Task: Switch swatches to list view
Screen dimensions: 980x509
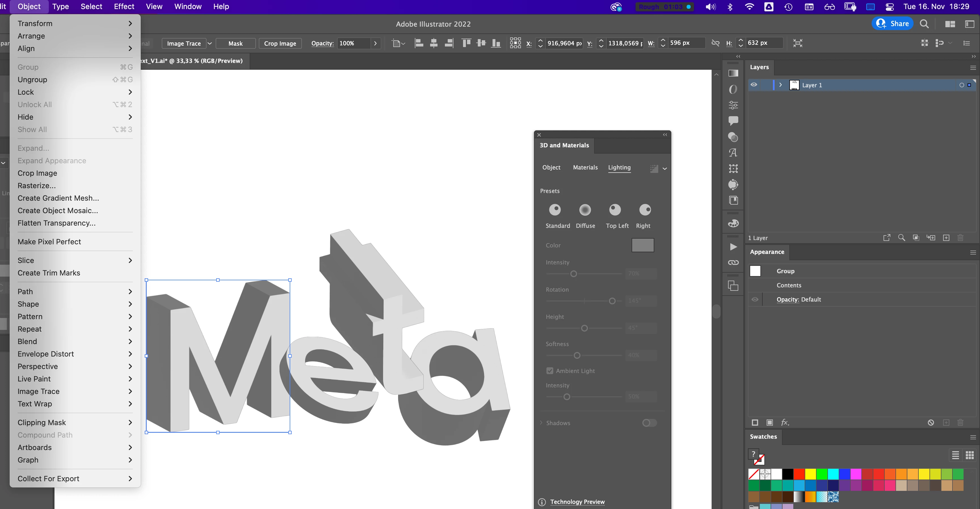Action: [x=955, y=455]
